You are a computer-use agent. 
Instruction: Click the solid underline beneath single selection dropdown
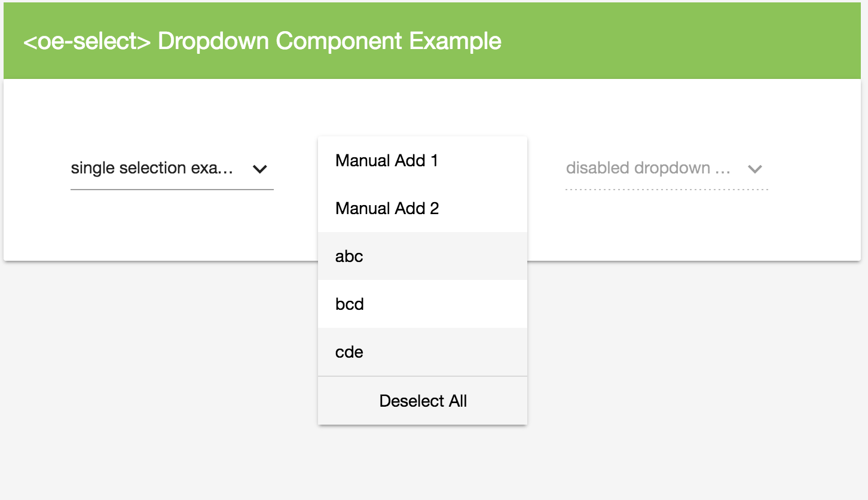[172, 190]
